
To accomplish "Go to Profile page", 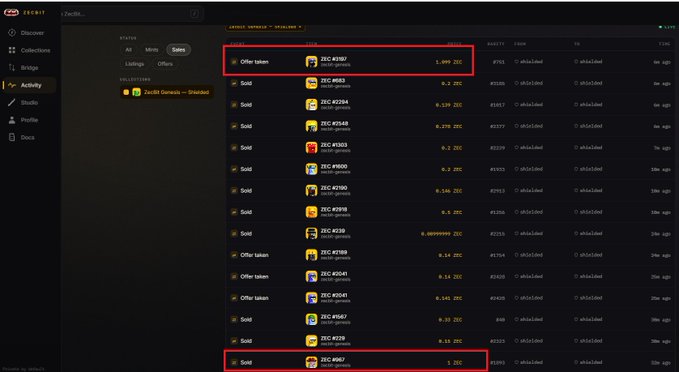I will 29,120.
